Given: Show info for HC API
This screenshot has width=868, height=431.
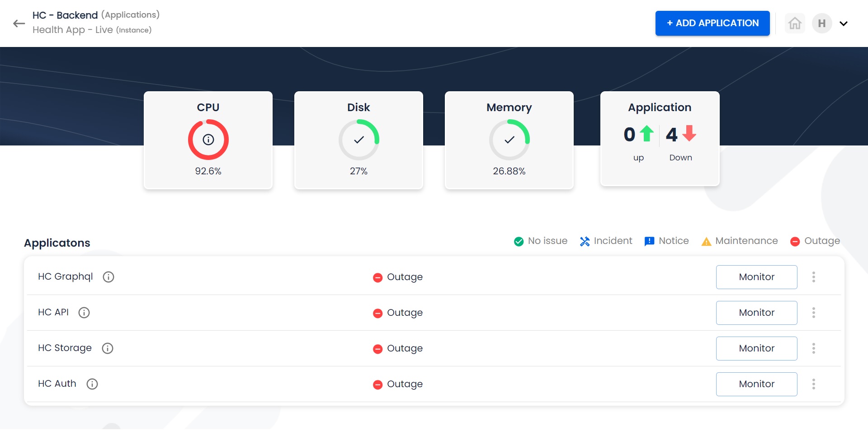Looking at the screenshot, I should [84, 313].
